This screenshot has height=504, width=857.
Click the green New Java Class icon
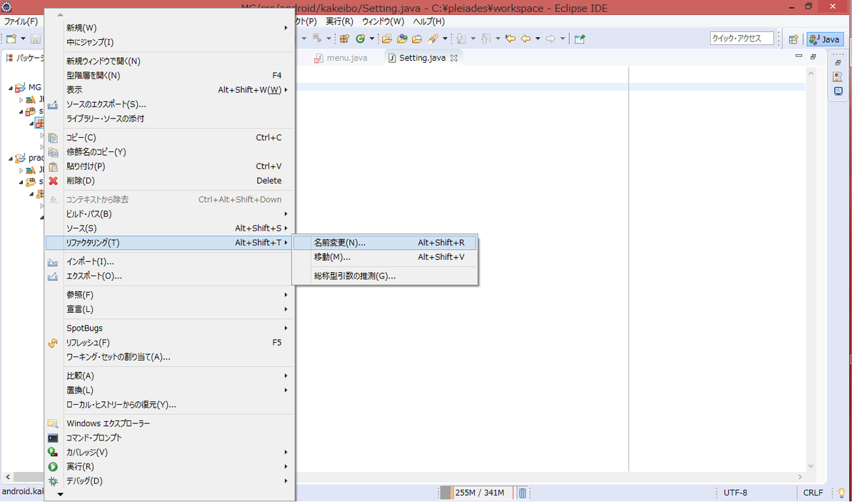point(361,39)
